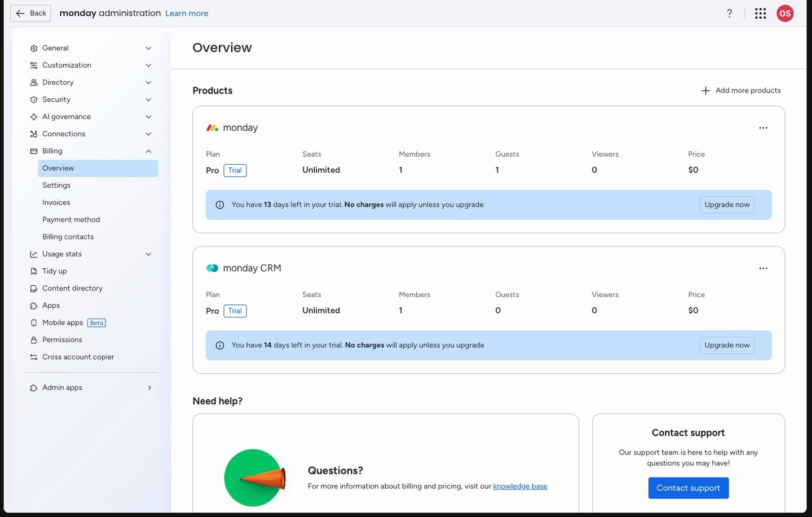Click the Mobile apps phone icon

point(34,323)
